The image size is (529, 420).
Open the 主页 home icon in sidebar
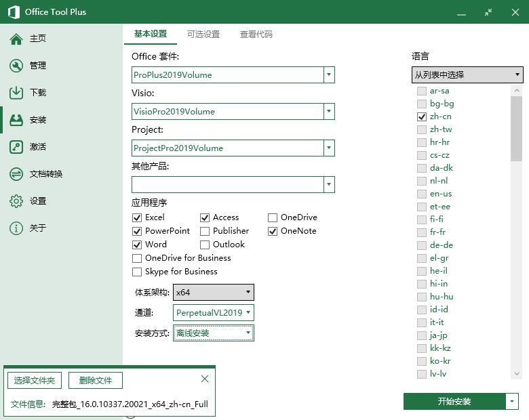16,39
